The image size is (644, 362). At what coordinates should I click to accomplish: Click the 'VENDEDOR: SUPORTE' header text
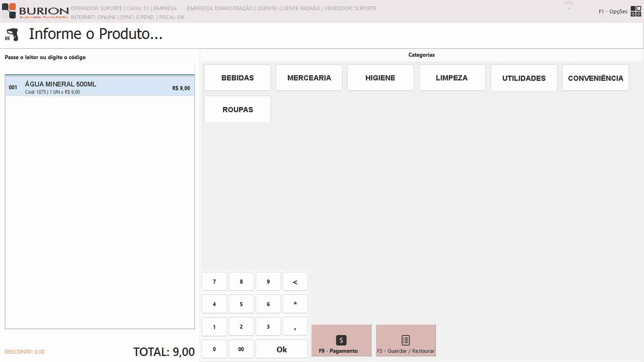[x=350, y=8]
